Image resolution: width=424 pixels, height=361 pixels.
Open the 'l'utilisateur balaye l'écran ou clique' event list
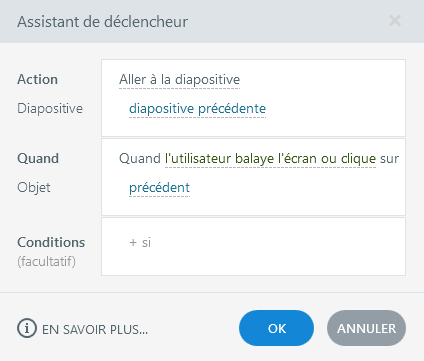(x=270, y=159)
